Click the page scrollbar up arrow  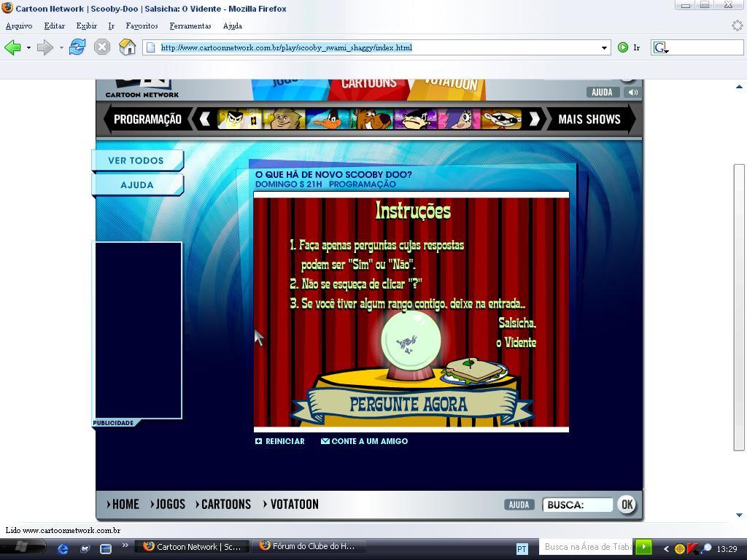[739, 87]
